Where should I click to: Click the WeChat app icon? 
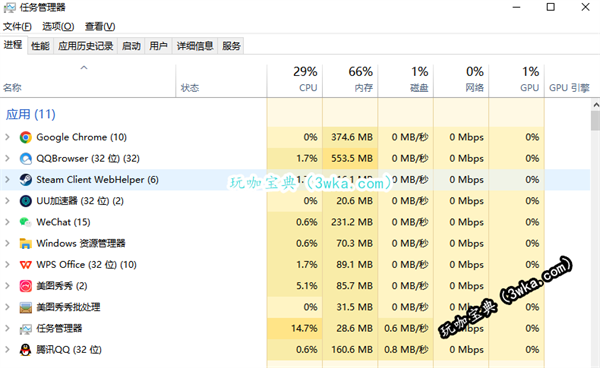pos(26,222)
